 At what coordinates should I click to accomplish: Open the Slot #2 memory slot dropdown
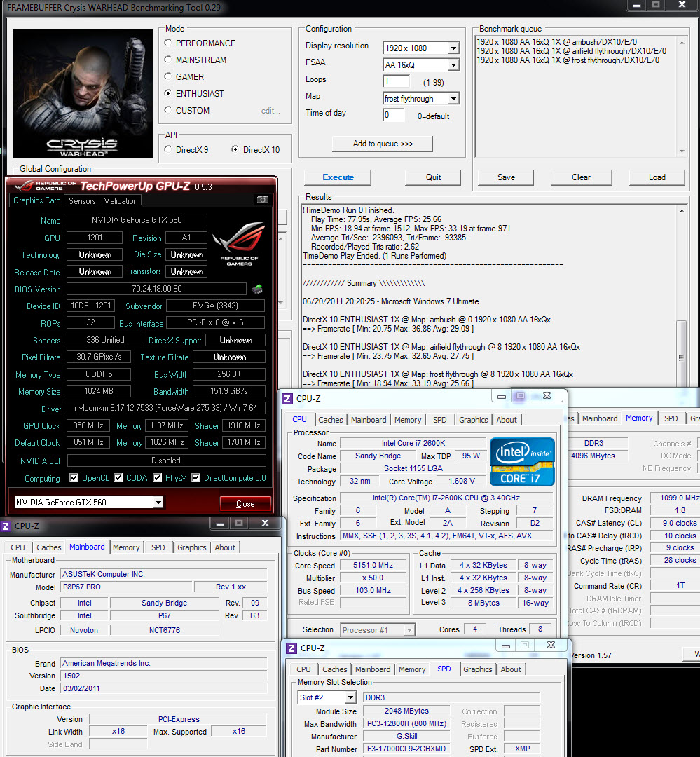pyautogui.click(x=350, y=697)
